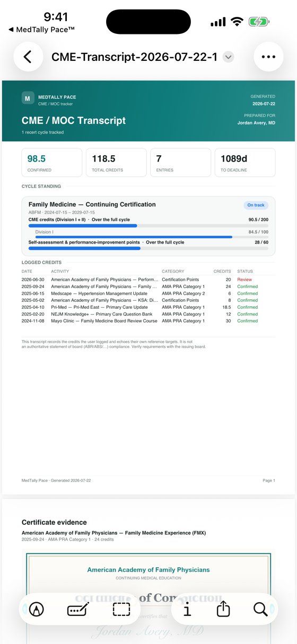Search within the document

[x=260, y=610]
